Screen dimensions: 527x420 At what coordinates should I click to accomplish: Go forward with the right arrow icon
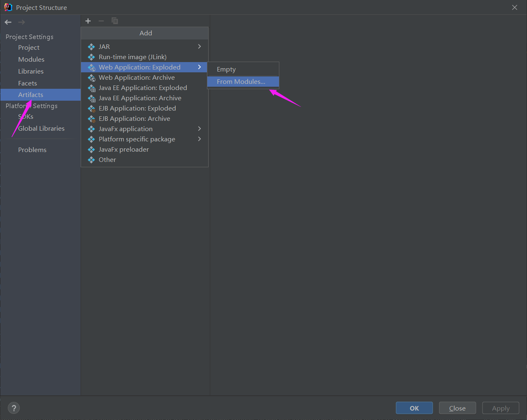point(21,22)
